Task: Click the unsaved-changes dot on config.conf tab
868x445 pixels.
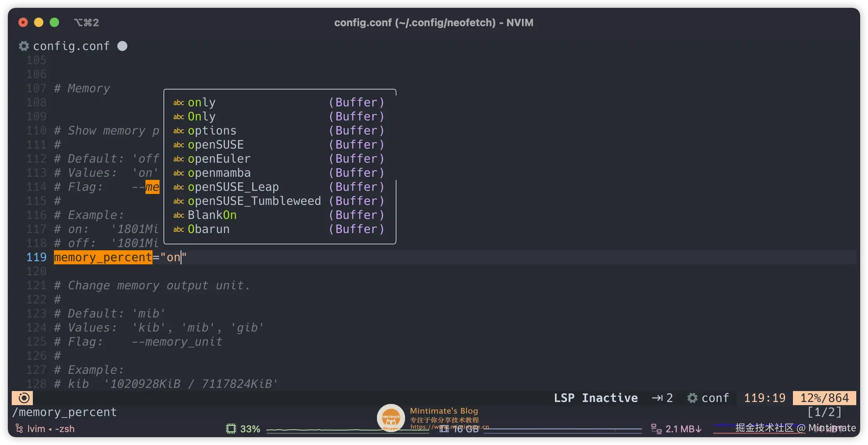Action: 122,46
